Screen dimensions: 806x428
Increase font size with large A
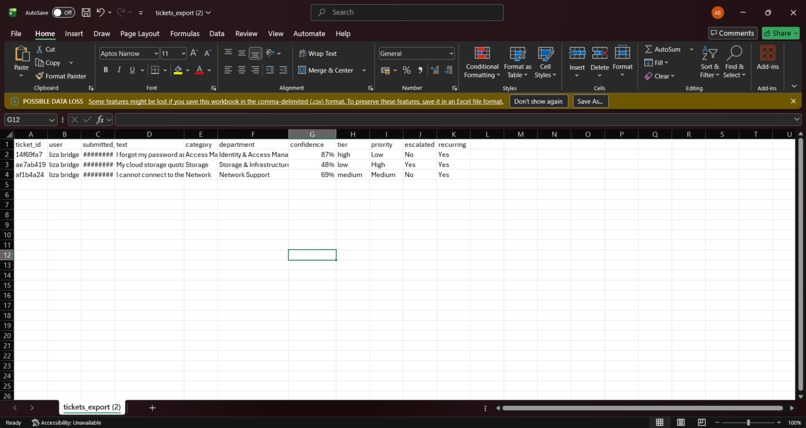click(x=194, y=53)
